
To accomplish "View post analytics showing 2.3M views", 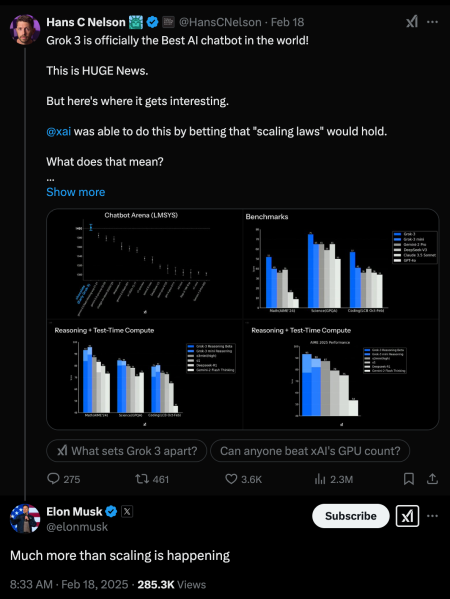I will coord(333,479).
